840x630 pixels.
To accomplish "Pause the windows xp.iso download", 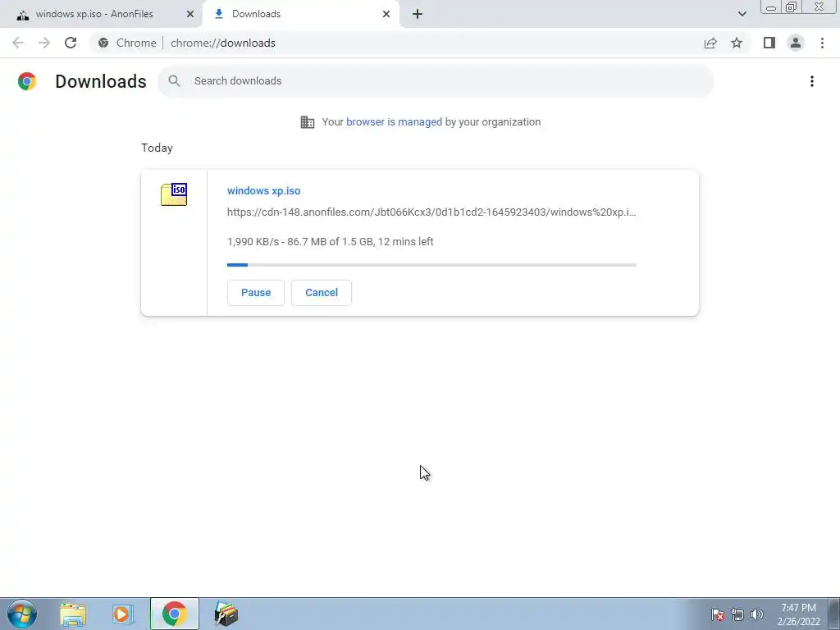I will click(x=256, y=293).
